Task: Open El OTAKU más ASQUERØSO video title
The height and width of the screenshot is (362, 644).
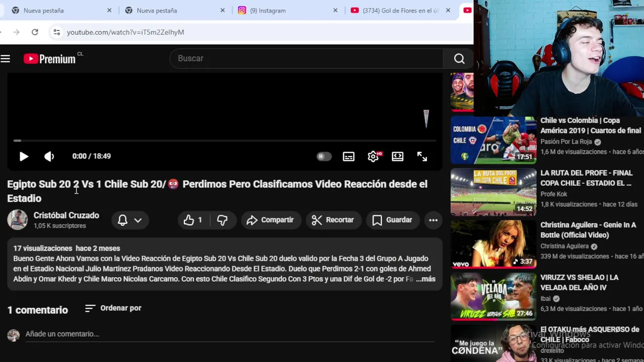Action: (x=590, y=335)
